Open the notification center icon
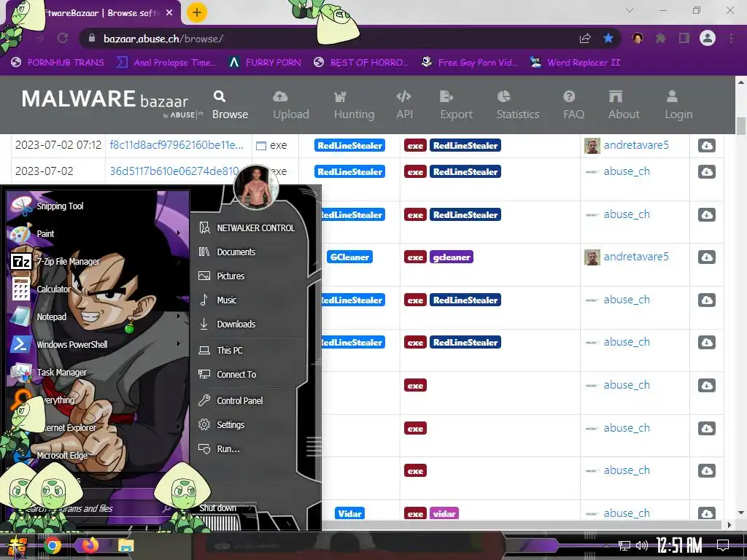The height and width of the screenshot is (560, 747). 723,545
